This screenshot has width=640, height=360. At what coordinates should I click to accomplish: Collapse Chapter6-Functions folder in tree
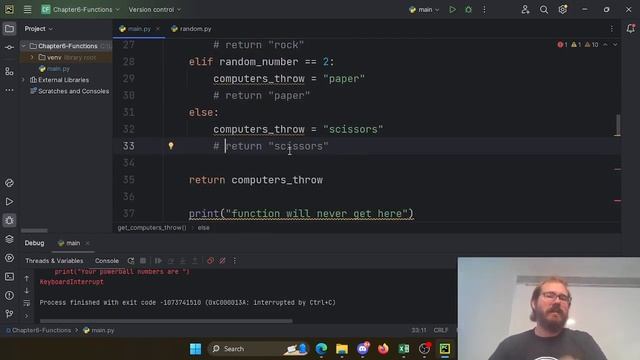[x=24, y=46]
